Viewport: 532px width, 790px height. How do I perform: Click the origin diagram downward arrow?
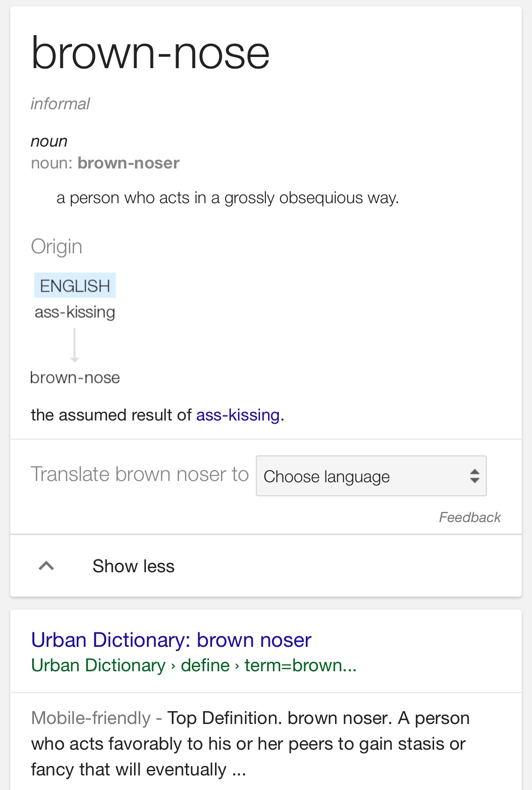tap(75, 345)
